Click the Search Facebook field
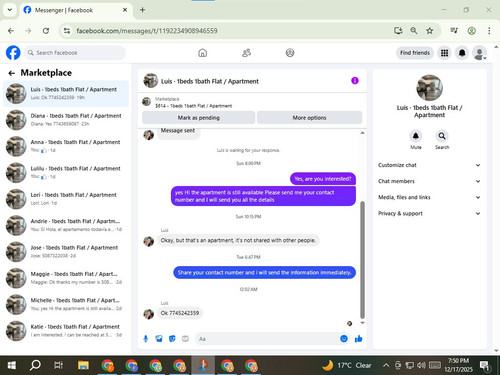 (75, 53)
